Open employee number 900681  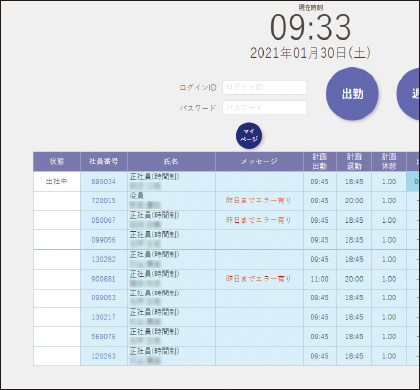click(x=104, y=279)
